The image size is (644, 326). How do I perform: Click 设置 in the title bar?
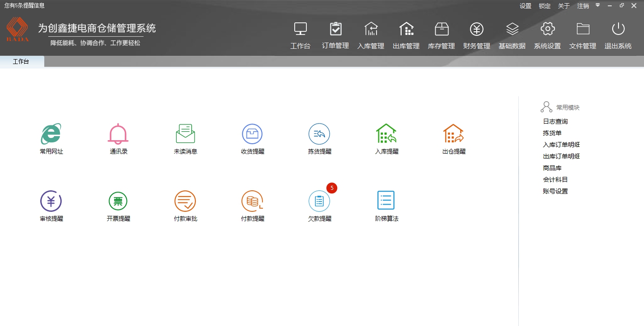(x=525, y=6)
